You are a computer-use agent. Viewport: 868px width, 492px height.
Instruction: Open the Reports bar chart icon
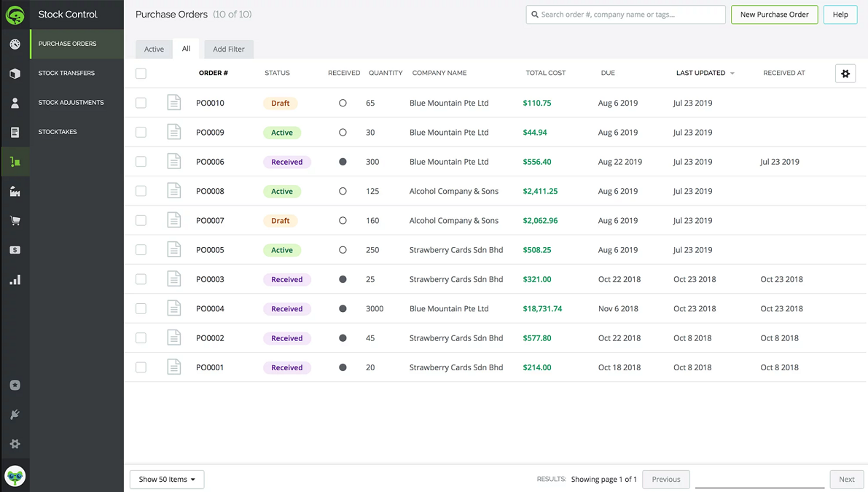pos(15,278)
